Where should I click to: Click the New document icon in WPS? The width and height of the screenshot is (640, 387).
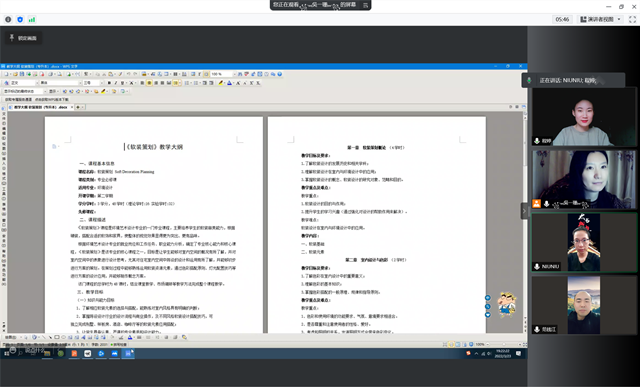(7, 74)
